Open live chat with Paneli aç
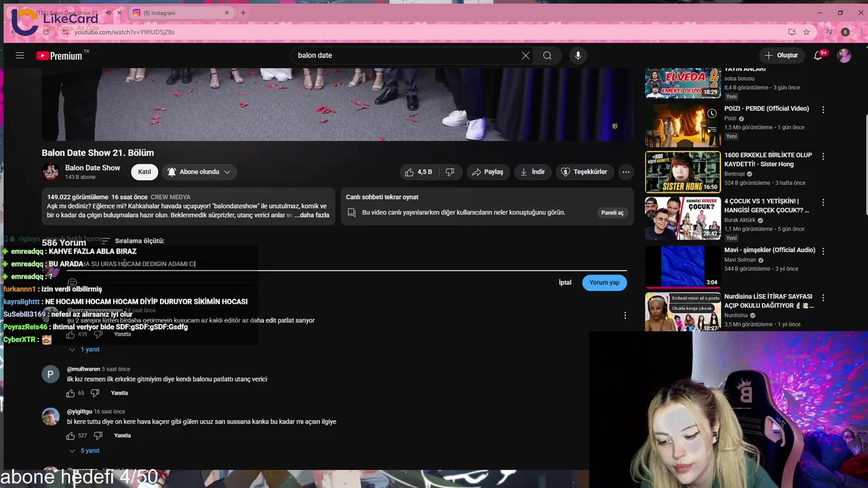 [x=612, y=213]
